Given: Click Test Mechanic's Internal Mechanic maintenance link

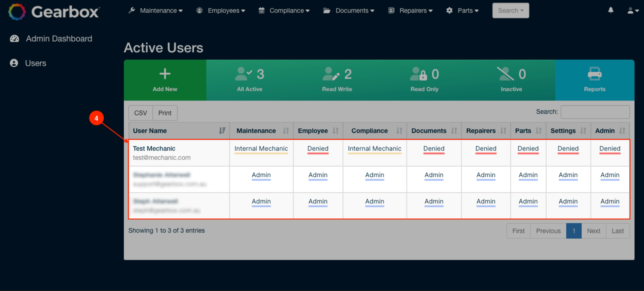Looking at the screenshot, I should tap(261, 149).
